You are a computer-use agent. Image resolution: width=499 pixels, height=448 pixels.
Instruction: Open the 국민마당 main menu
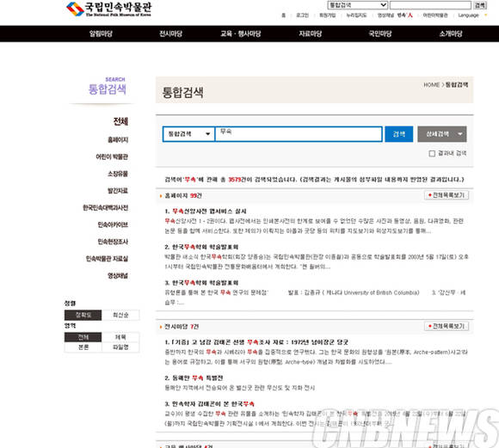(380, 34)
